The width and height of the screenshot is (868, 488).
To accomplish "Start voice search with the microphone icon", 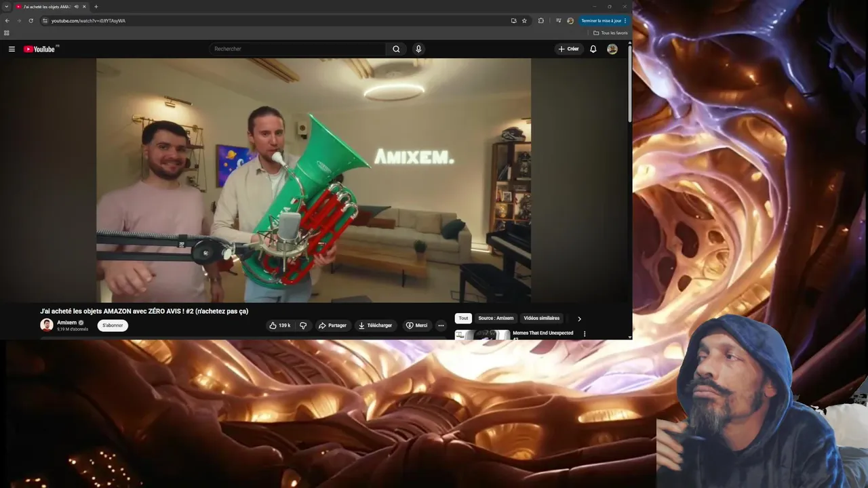I will point(418,49).
